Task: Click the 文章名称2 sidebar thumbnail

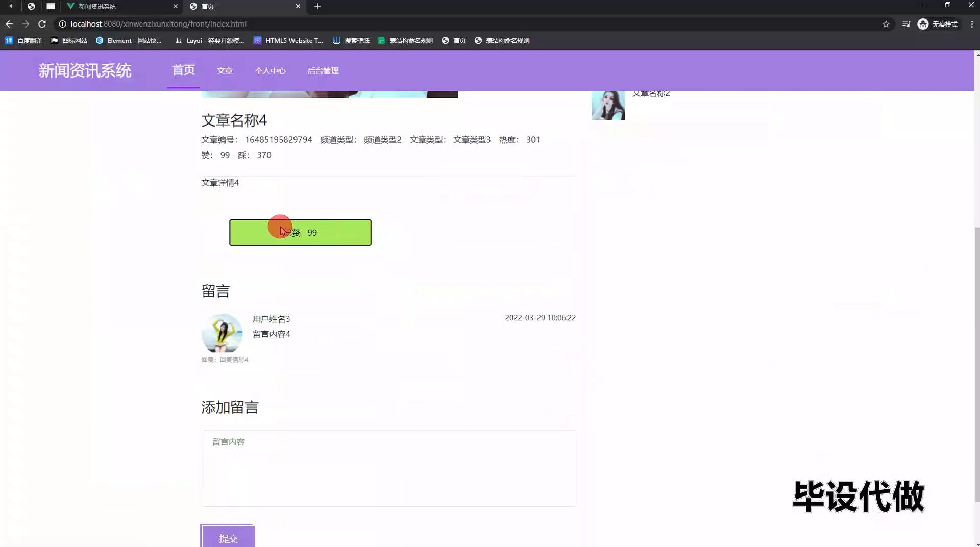Action: 608,105
